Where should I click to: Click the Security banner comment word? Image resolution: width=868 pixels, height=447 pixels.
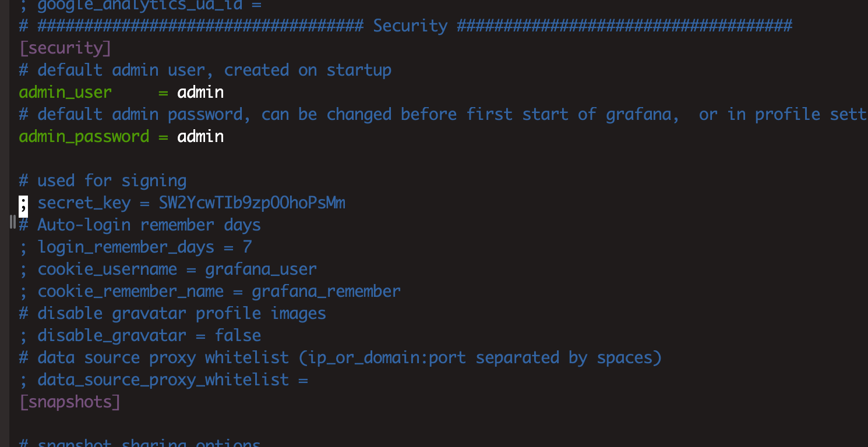[410, 26]
